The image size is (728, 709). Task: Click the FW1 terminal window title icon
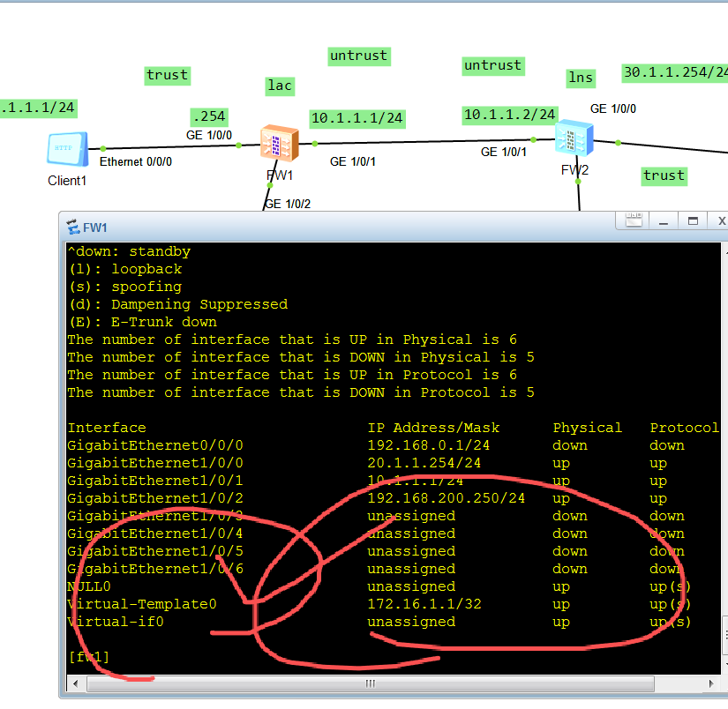(x=73, y=228)
